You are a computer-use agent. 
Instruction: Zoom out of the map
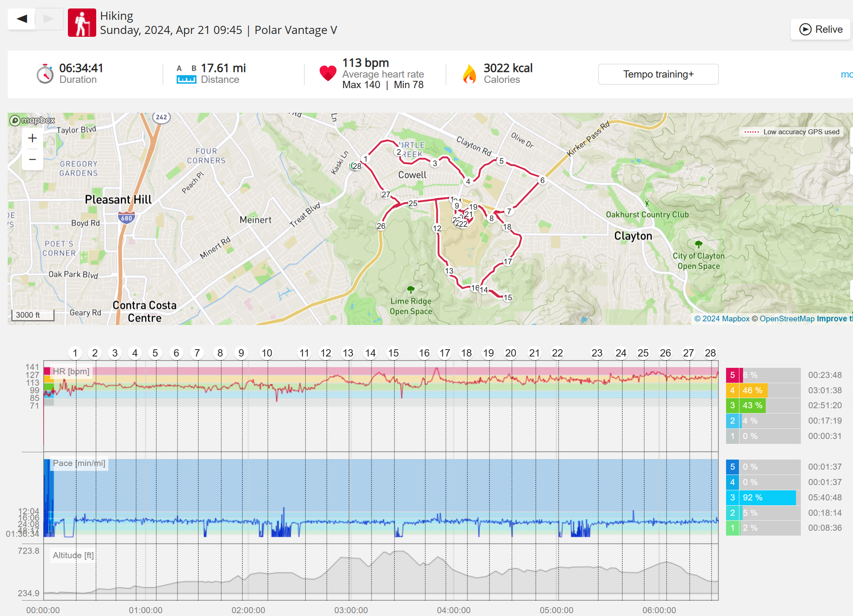click(32, 159)
